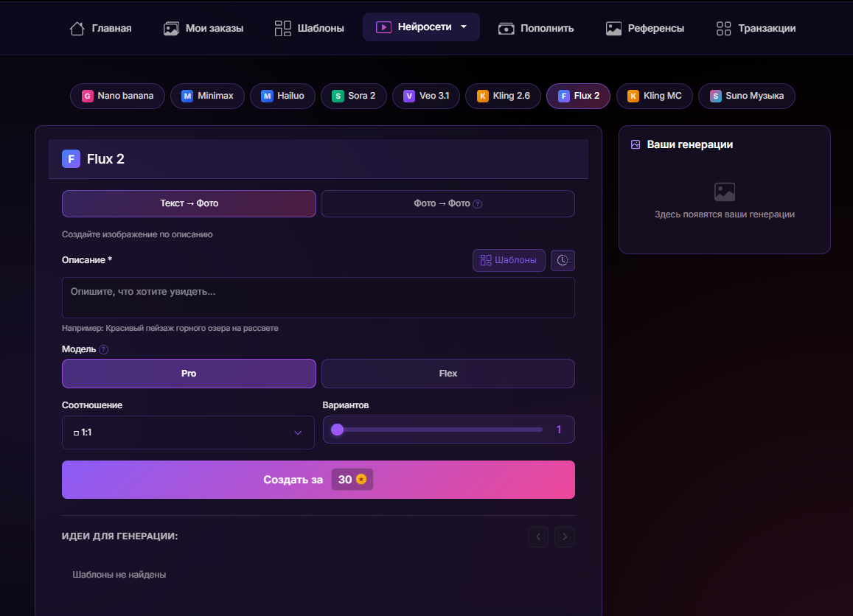The width and height of the screenshot is (853, 616).
Task: Click the Создать за 30 button
Action: coord(318,480)
